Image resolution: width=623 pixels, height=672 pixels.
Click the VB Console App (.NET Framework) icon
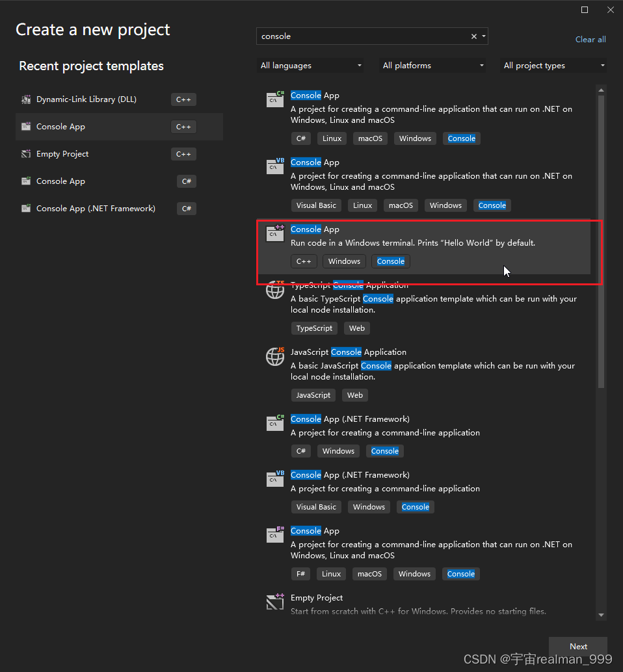[275, 478]
